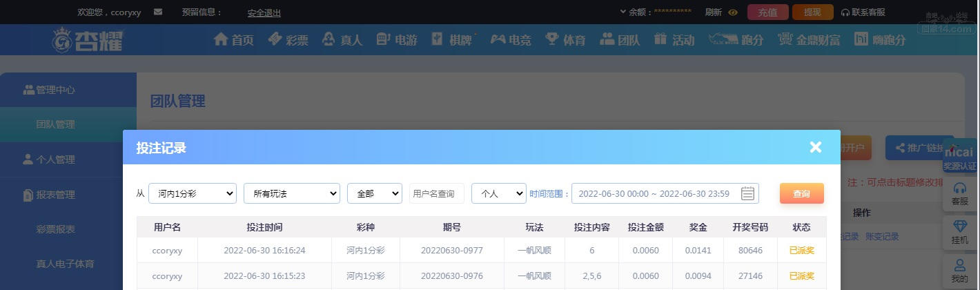Click drawn number 80646
The image size is (980, 290).
[x=750, y=250]
